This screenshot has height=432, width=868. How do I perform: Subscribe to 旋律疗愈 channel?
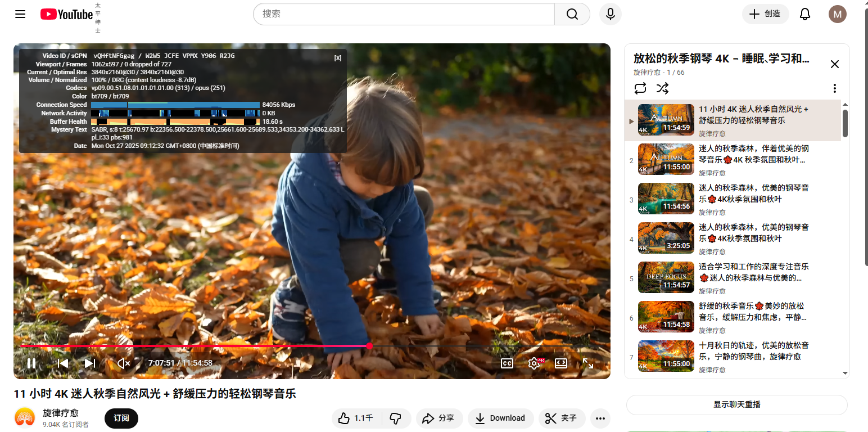coord(121,418)
